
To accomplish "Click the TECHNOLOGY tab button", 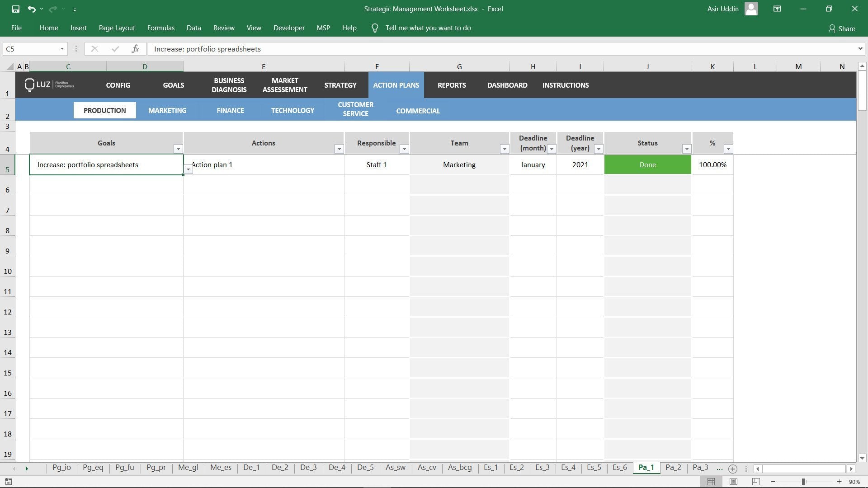I will tap(292, 111).
